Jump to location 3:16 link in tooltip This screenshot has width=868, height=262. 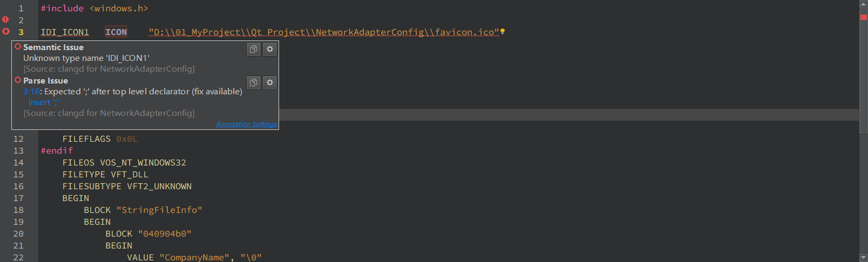pos(31,92)
